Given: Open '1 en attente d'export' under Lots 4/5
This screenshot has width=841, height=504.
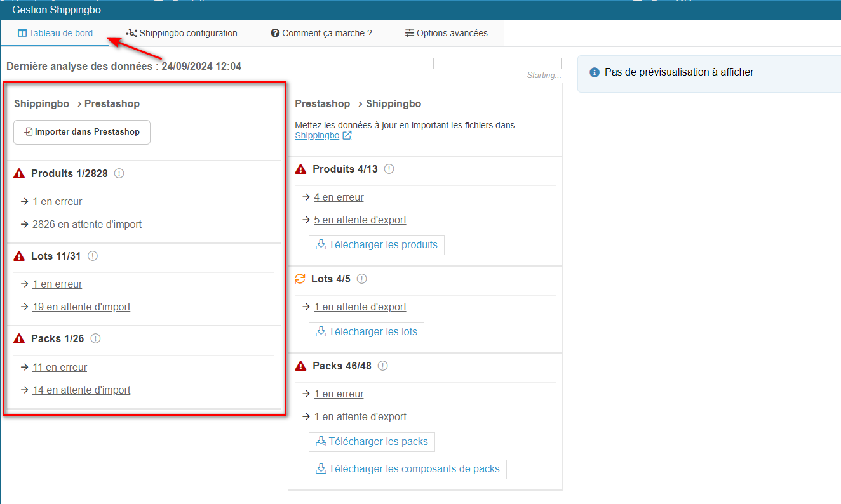Looking at the screenshot, I should (x=360, y=307).
